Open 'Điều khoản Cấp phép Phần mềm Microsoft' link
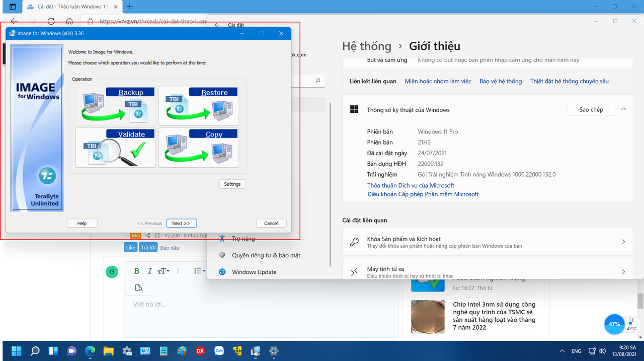This screenshot has height=361, width=644. [x=423, y=194]
